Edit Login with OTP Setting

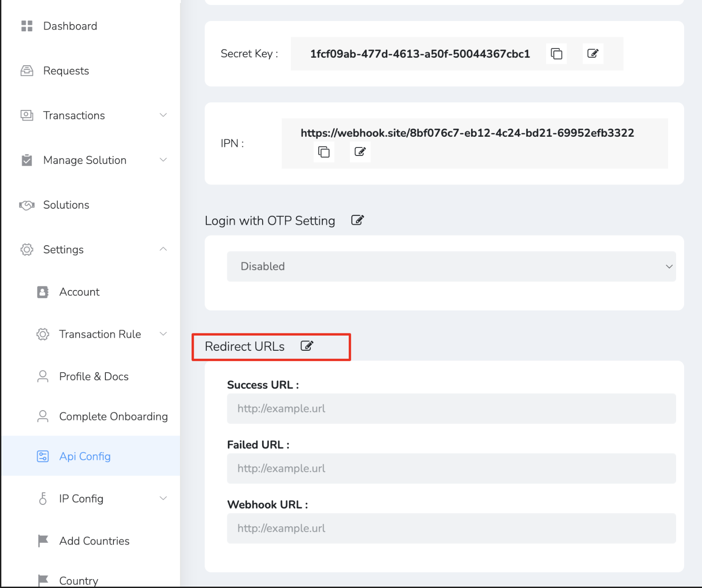pos(357,220)
